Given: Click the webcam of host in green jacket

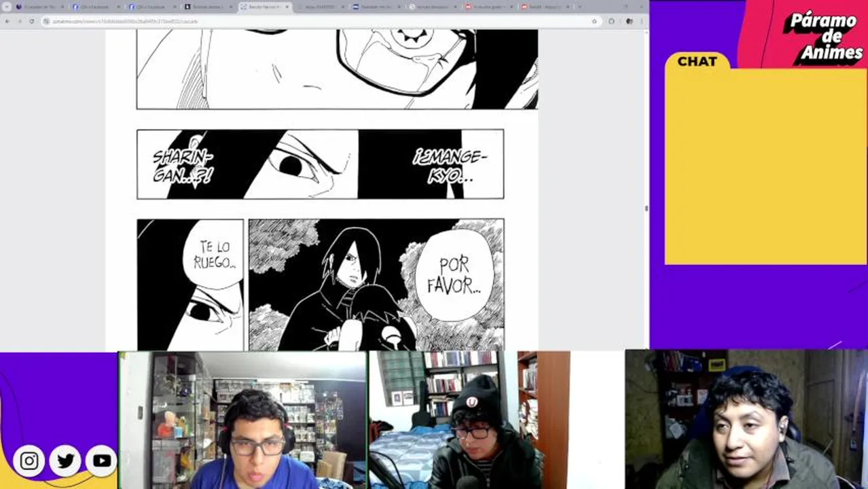Looking at the screenshot, I should point(746,420).
